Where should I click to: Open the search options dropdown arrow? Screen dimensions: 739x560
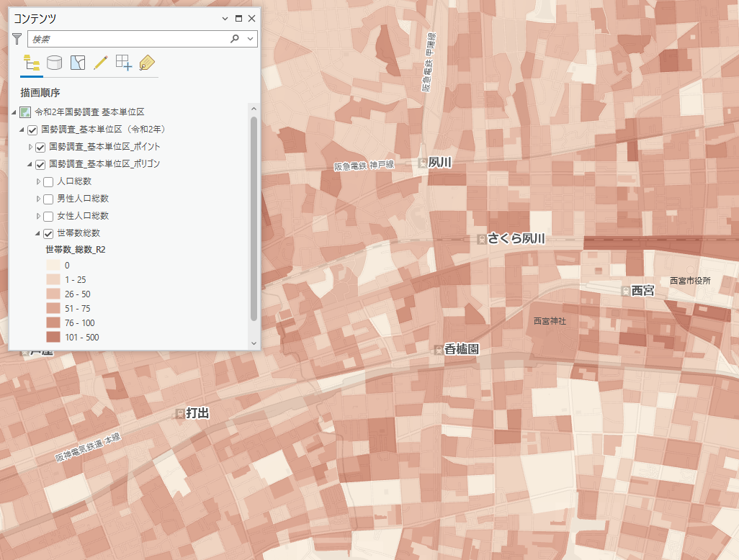coord(250,39)
